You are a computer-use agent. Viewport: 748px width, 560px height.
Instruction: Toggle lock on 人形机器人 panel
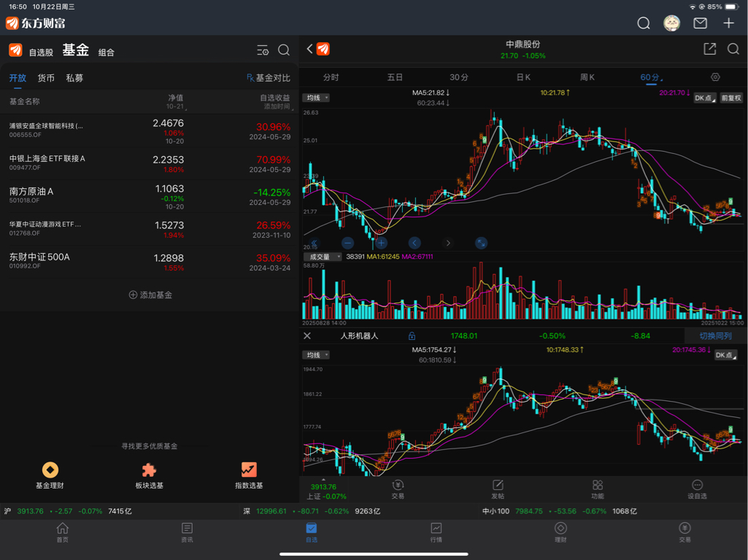tap(412, 336)
